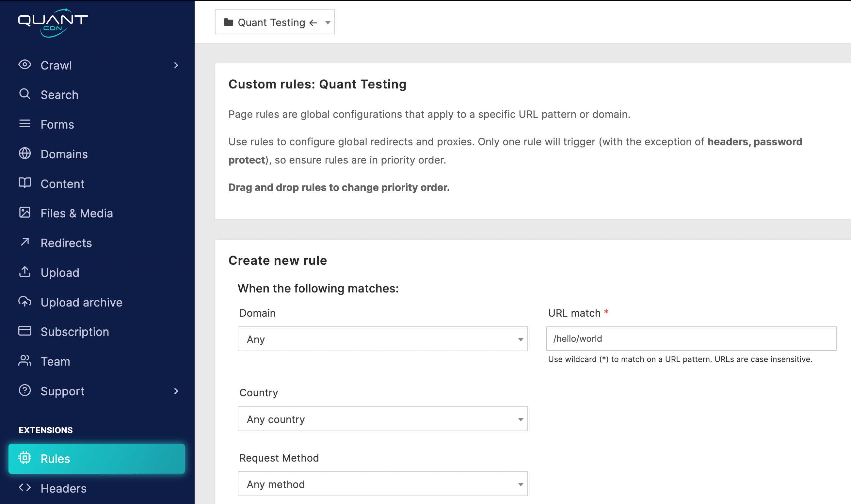Select the Search magnifier icon

pyautogui.click(x=24, y=94)
